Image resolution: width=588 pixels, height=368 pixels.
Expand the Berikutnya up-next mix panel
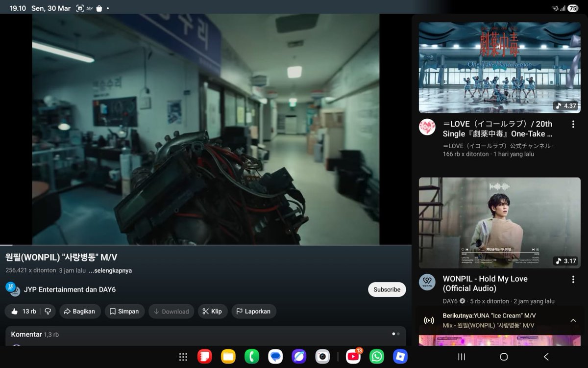click(x=573, y=320)
